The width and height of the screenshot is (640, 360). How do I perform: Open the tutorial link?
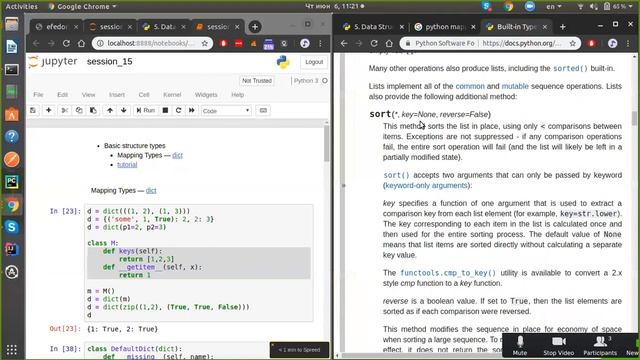click(x=127, y=164)
